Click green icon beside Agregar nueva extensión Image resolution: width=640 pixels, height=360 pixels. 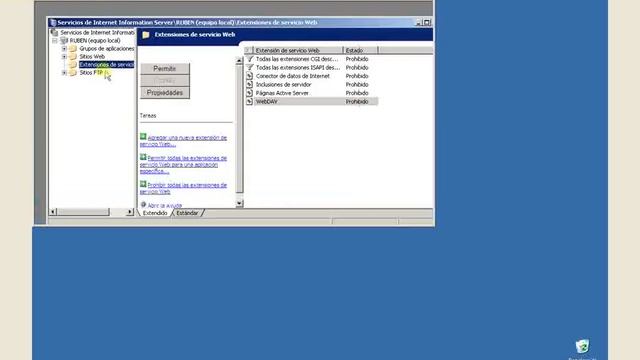(x=143, y=137)
